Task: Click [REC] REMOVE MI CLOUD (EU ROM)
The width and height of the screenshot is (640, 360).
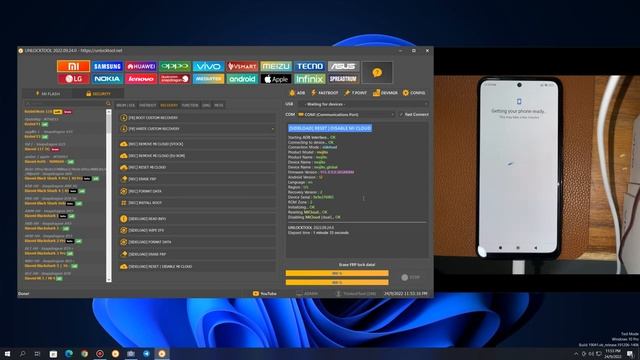Action: [198, 156]
